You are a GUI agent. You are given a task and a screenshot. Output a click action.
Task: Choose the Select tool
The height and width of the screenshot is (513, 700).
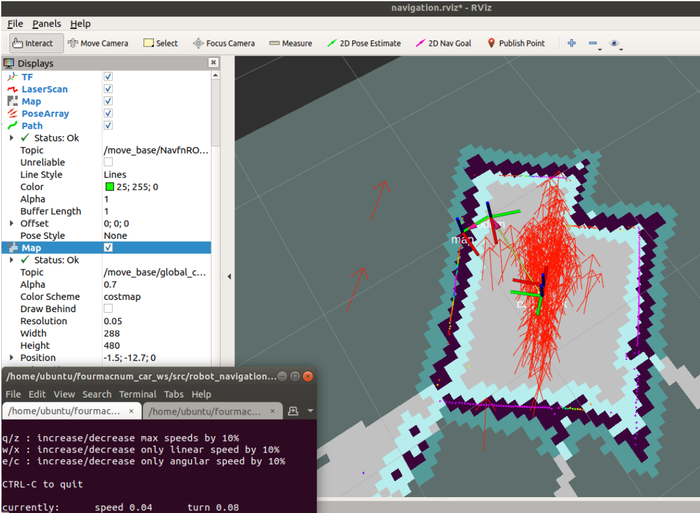click(x=160, y=43)
